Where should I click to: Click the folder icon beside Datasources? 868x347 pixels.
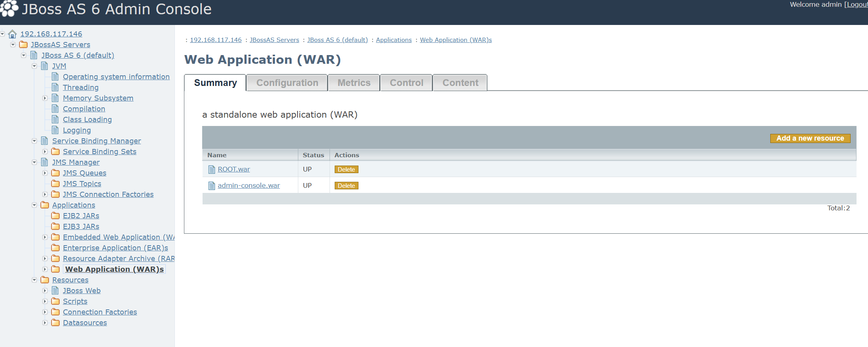[x=56, y=322]
